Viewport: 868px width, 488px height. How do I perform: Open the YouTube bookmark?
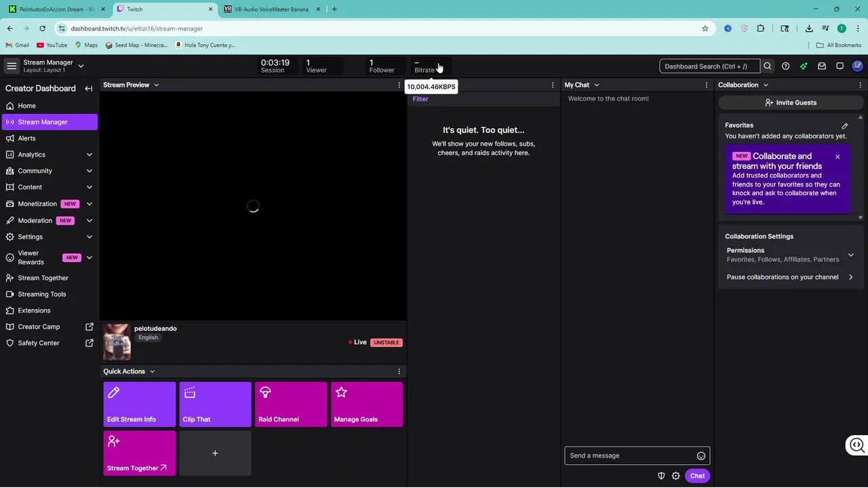52,45
